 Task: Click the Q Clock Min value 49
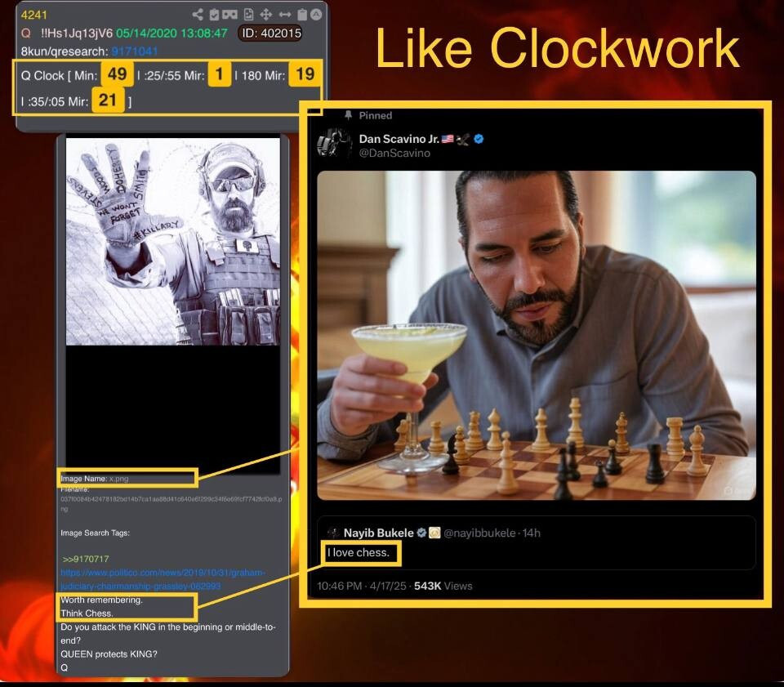click(x=117, y=74)
